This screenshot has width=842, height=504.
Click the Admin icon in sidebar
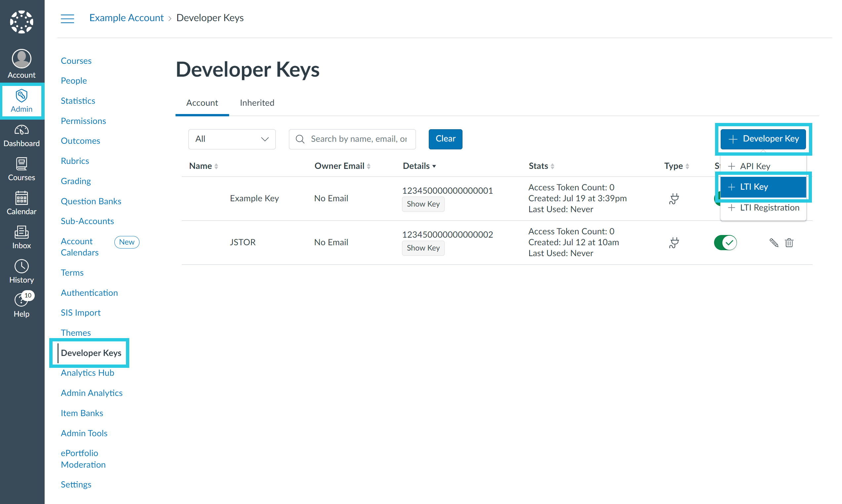pos(21,102)
